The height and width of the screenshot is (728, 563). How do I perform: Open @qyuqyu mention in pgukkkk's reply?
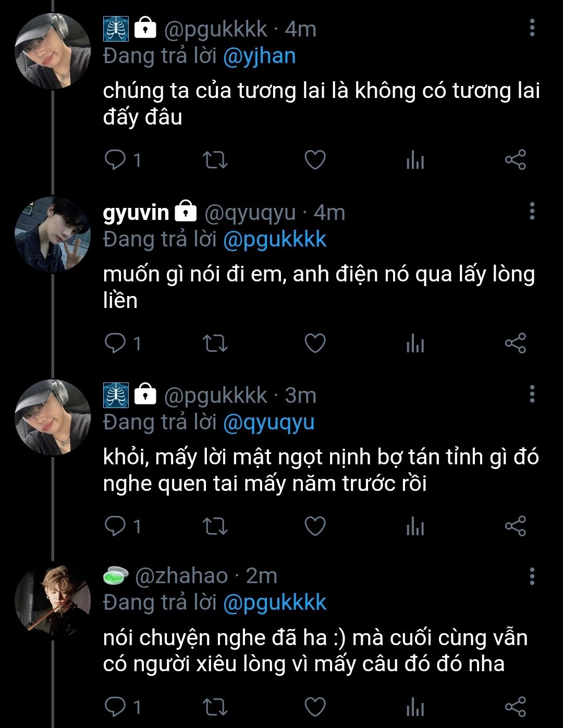pyautogui.click(x=268, y=423)
